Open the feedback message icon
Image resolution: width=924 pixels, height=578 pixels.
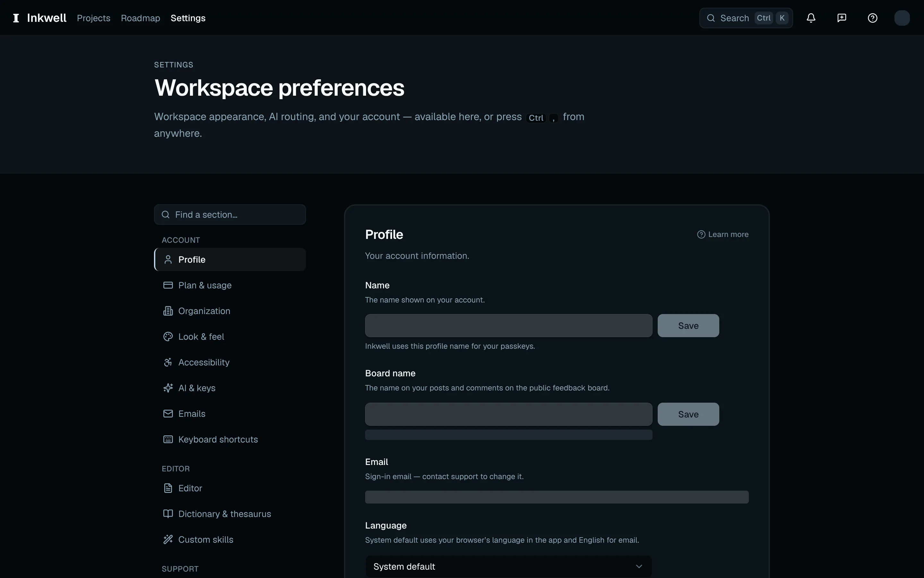(x=842, y=18)
